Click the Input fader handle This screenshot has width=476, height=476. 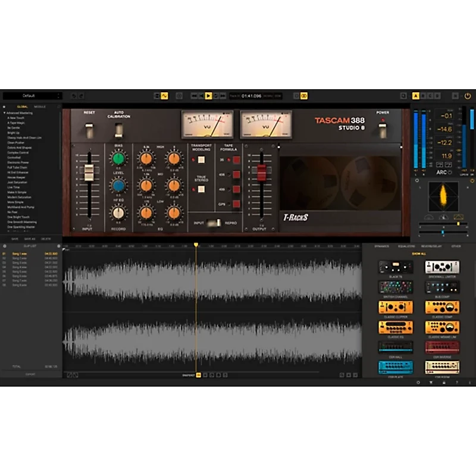click(89, 173)
